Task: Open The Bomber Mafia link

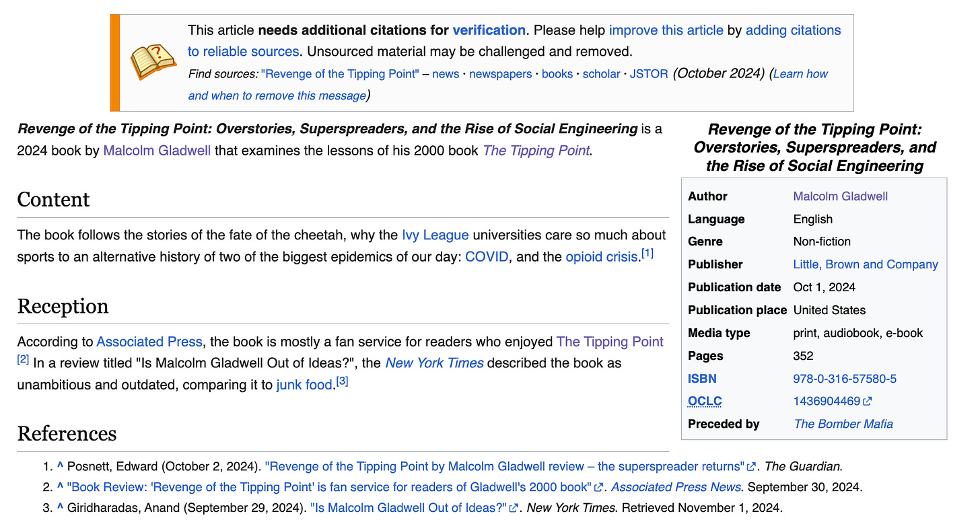Action: tap(843, 424)
